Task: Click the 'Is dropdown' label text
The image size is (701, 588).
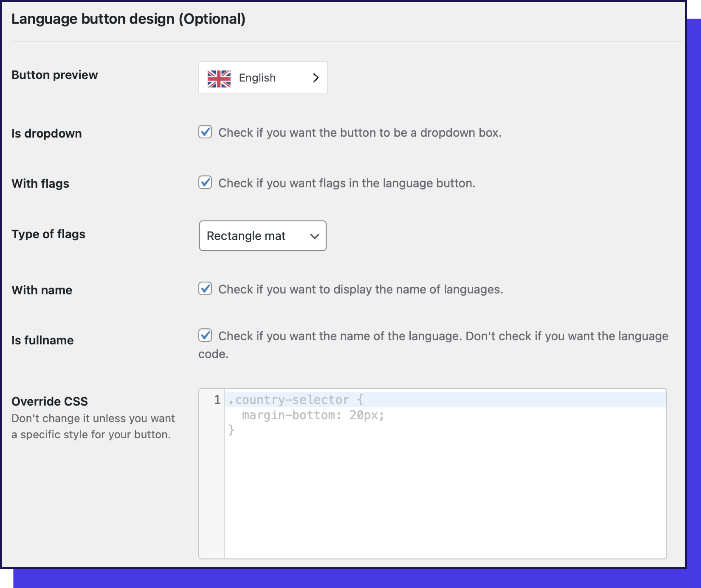Action: point(47,133)
